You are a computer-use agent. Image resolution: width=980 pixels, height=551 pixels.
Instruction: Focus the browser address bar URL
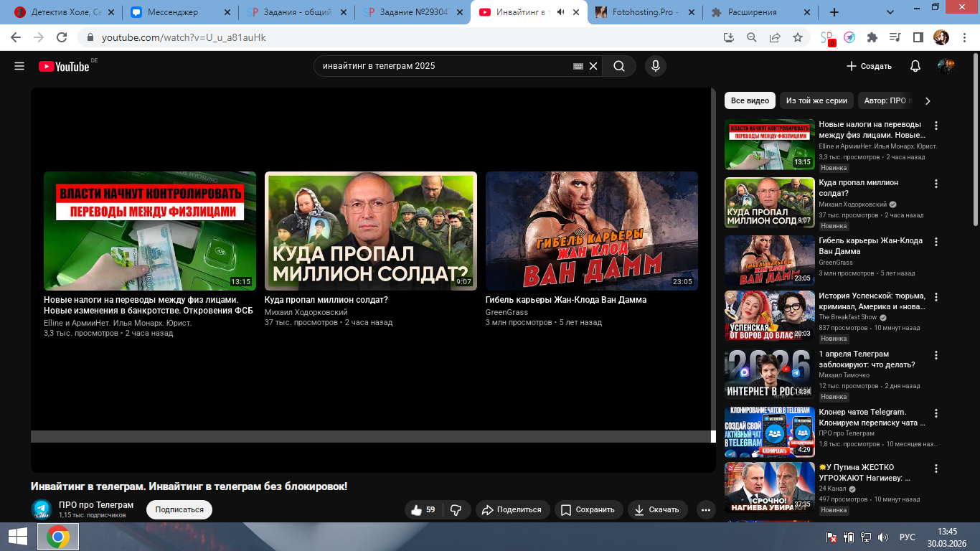(184, 37)
